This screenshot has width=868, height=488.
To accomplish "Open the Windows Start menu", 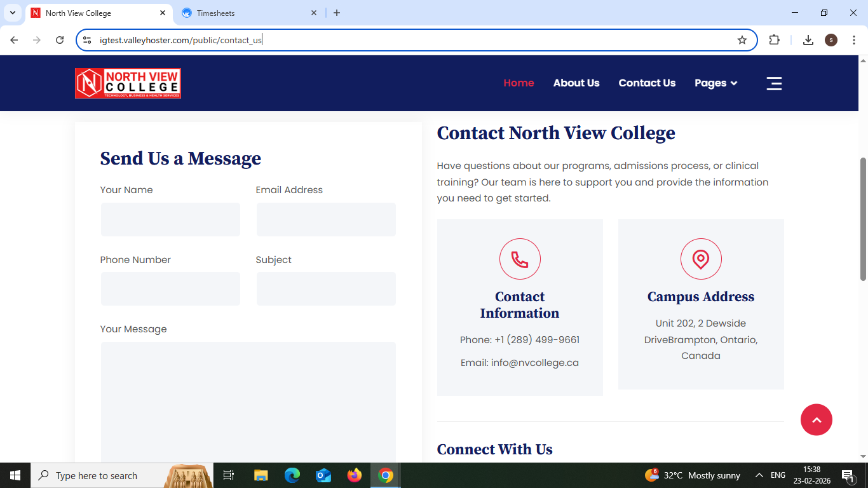I will click(x=15, y=475).
